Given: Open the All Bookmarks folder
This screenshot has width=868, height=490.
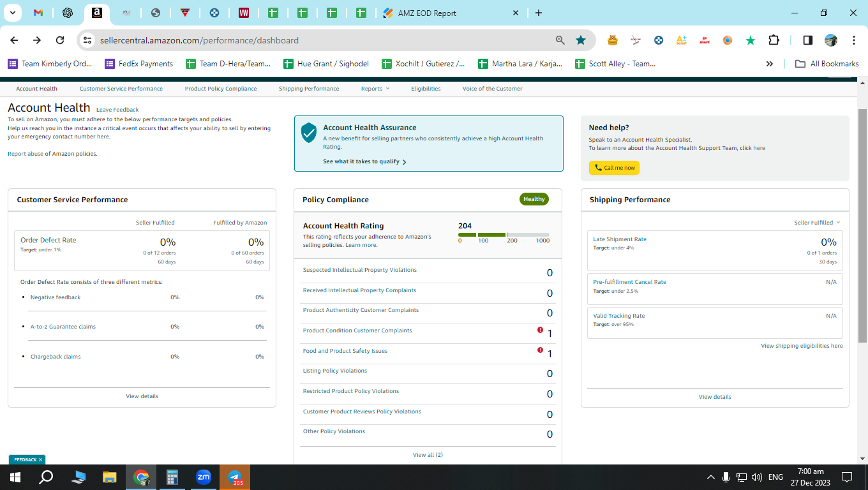Looking at the screenshot, I should (x=827, y=64).
